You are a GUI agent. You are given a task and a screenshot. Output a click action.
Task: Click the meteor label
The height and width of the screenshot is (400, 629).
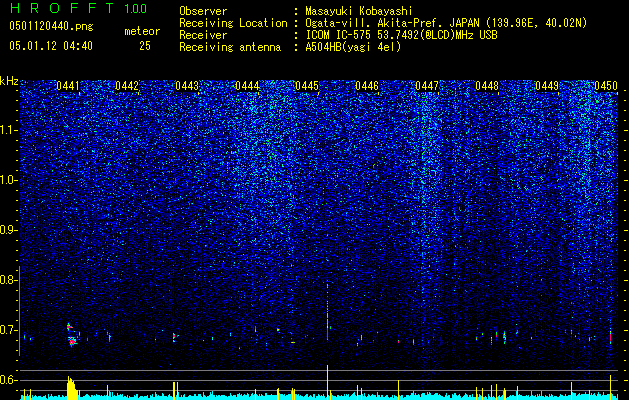(142, 31)
